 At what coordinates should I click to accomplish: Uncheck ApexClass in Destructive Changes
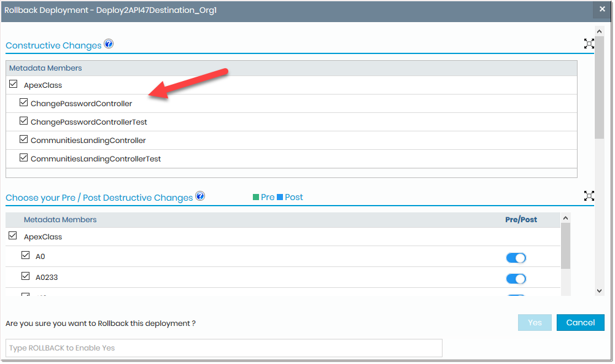click(x=14, y=236)
